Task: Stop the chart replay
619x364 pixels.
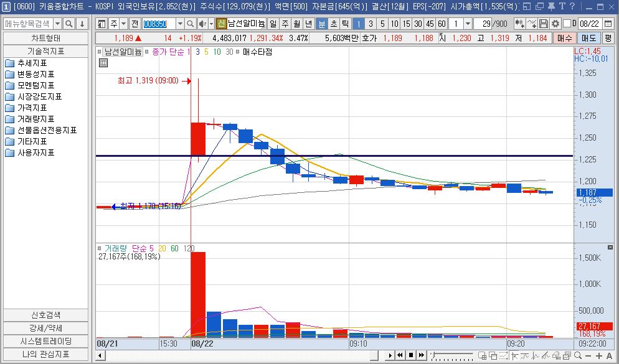Action: click(411, 356)
